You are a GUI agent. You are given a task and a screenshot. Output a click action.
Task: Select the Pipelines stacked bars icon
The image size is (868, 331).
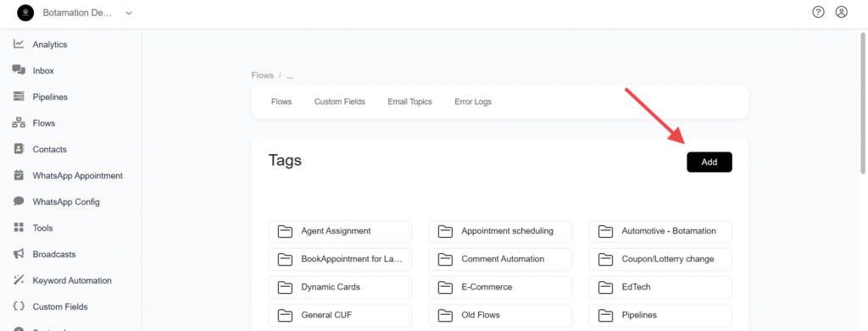pyautogui.click(x=19, y=97)
